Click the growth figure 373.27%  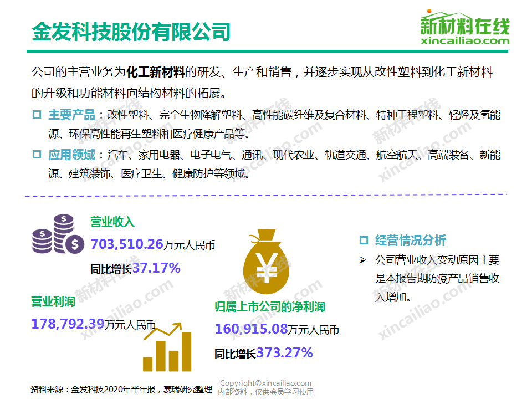coord(285,353)
